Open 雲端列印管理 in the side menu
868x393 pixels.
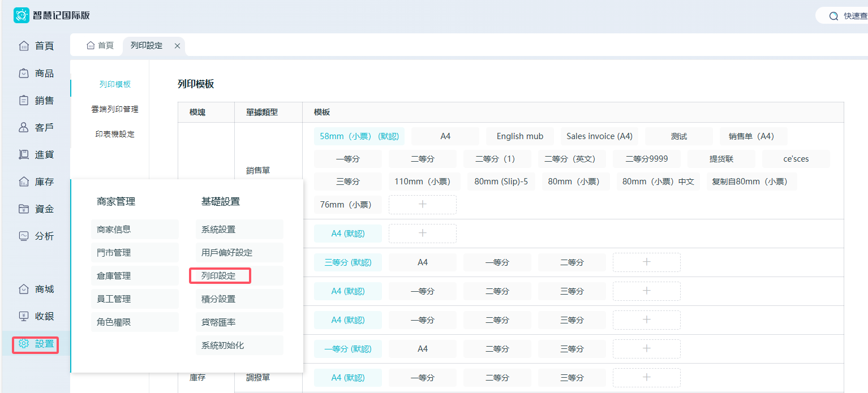115,109
